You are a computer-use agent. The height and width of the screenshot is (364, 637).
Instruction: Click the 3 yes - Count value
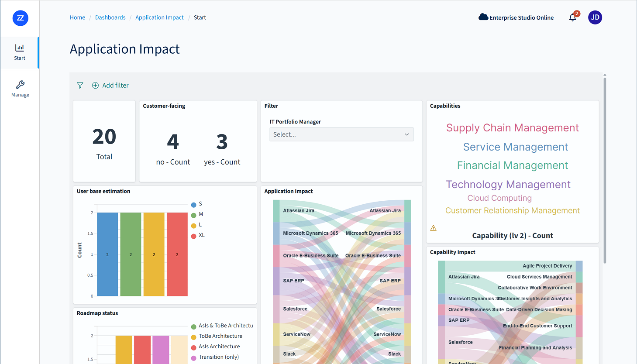pos(222,142)
